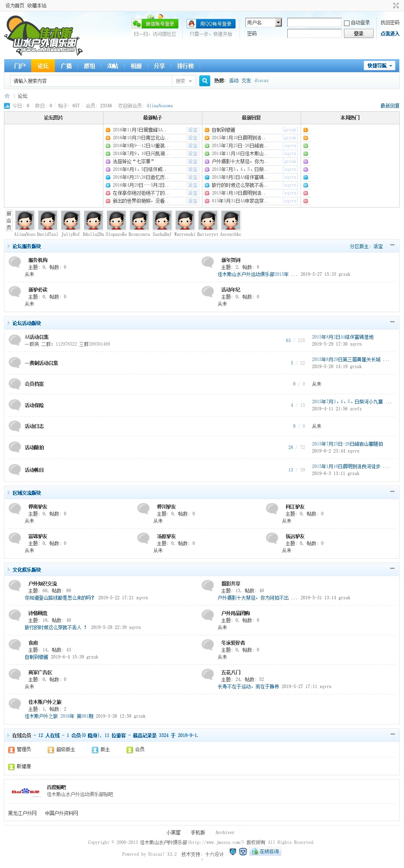
Task: Click moderator name 活宝
Action: [378, 246]
